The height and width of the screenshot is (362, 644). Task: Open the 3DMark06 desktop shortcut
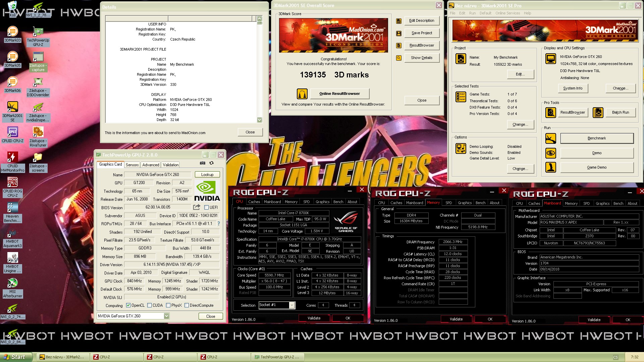[12, 84]
